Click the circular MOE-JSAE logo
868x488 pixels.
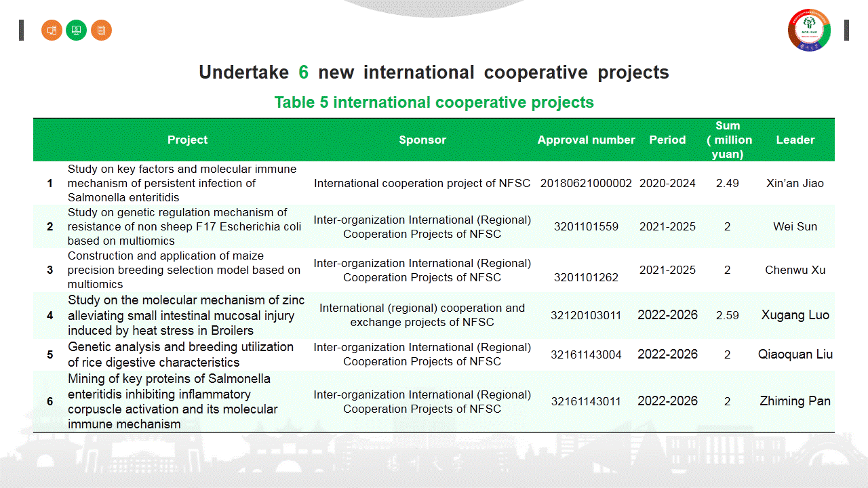pos(809,30)
